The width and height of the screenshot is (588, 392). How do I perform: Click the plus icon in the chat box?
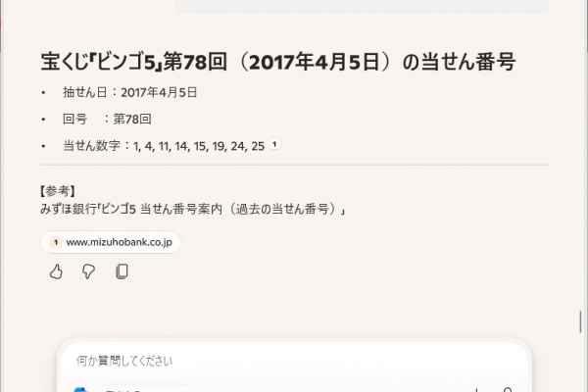(476, 390)
